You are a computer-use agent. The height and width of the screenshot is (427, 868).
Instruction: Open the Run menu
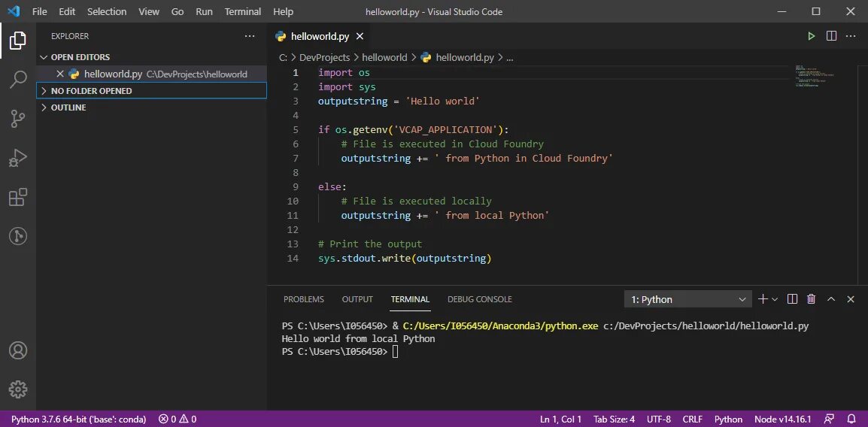pyautogui.click(x=205, y=11)
